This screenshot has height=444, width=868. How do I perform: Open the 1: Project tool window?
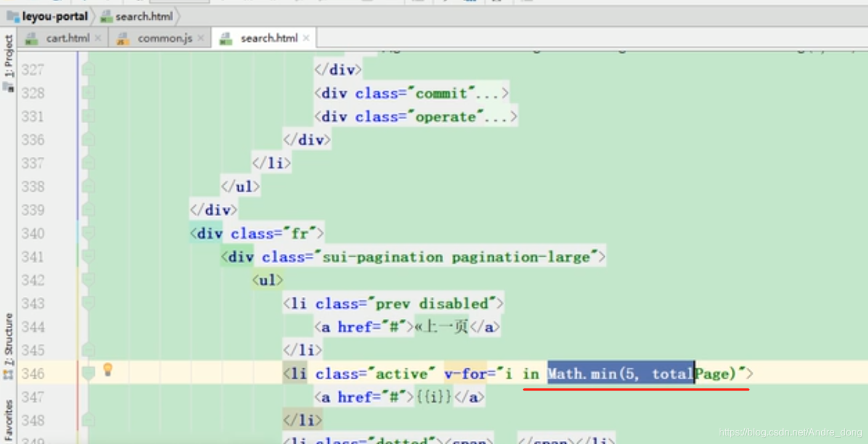click(9, 56)
